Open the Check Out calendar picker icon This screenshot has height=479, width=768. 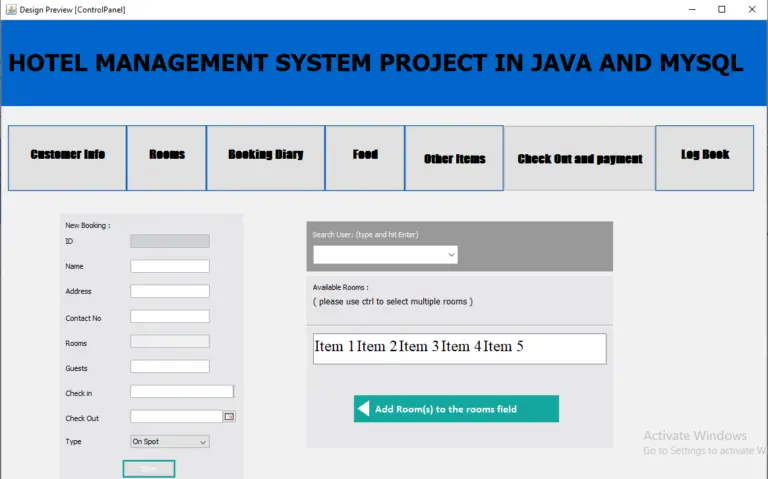coord(229,417)
